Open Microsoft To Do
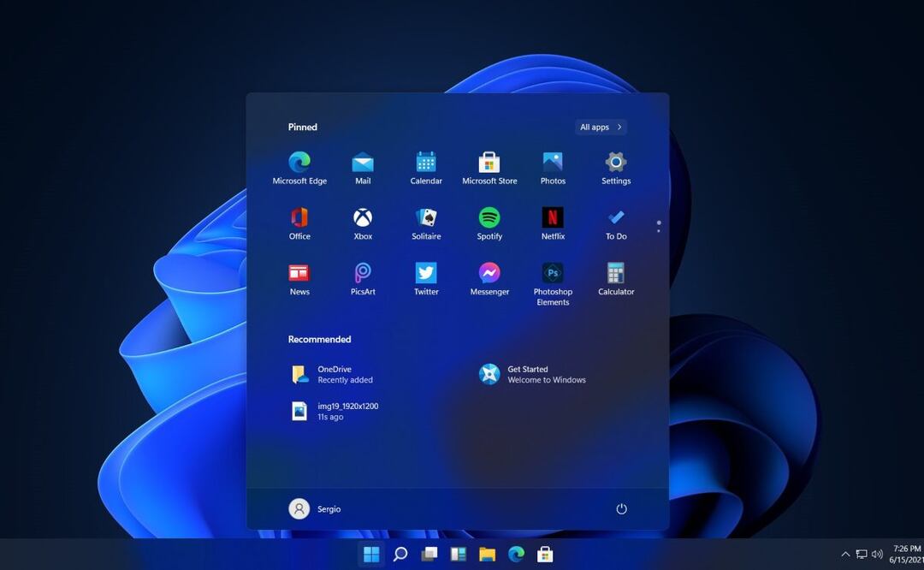 click(615, 218)
